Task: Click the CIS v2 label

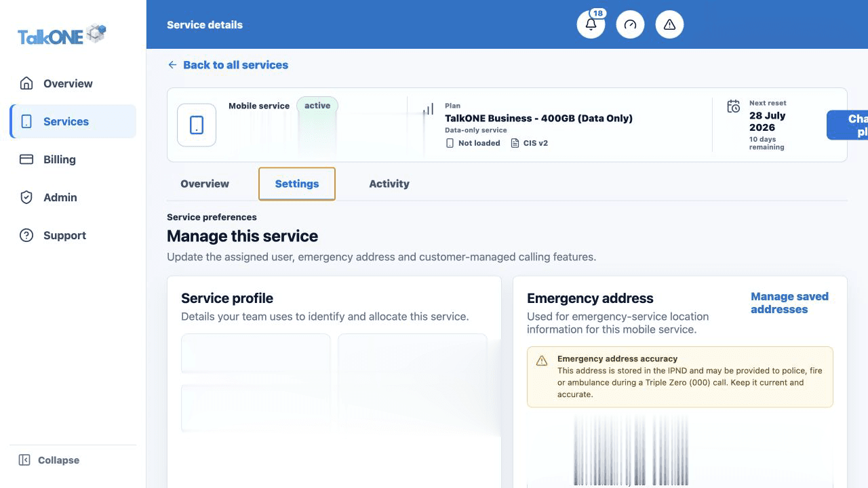Action: tap(536, 143)
